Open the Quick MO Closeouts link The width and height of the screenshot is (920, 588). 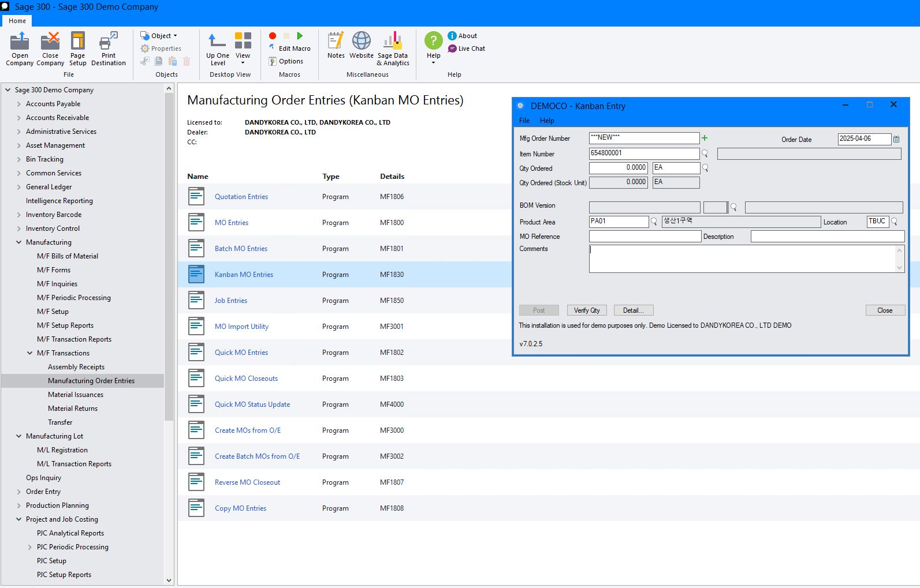click(247, 379)
